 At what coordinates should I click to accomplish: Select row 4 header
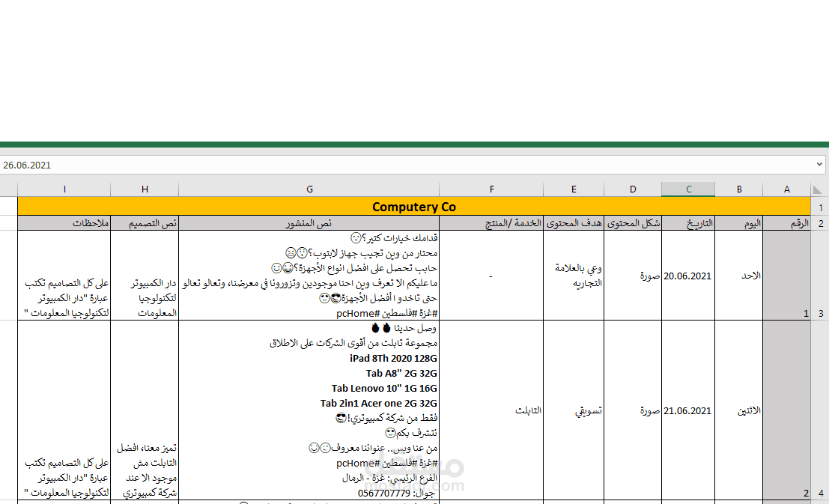[820, 410]
